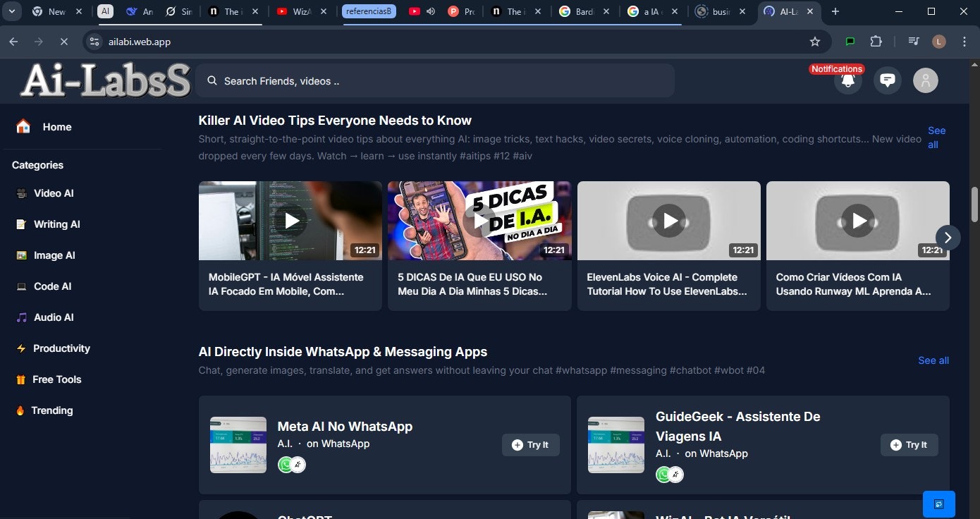The width and height of the screenshot is (980, 519).
Task: Click WhatsApp icon under Meta AI No WhatsApp
Action: point(286,465)
